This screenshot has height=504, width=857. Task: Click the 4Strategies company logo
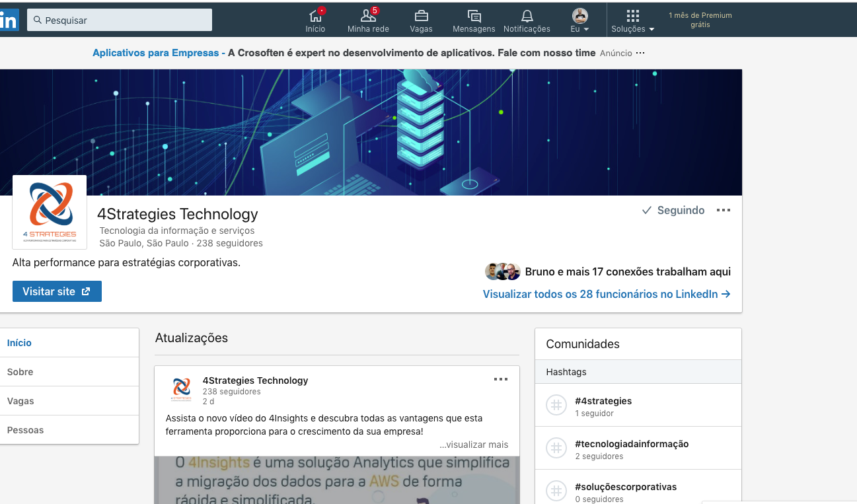pyautogui.click(x=50, y=212)
